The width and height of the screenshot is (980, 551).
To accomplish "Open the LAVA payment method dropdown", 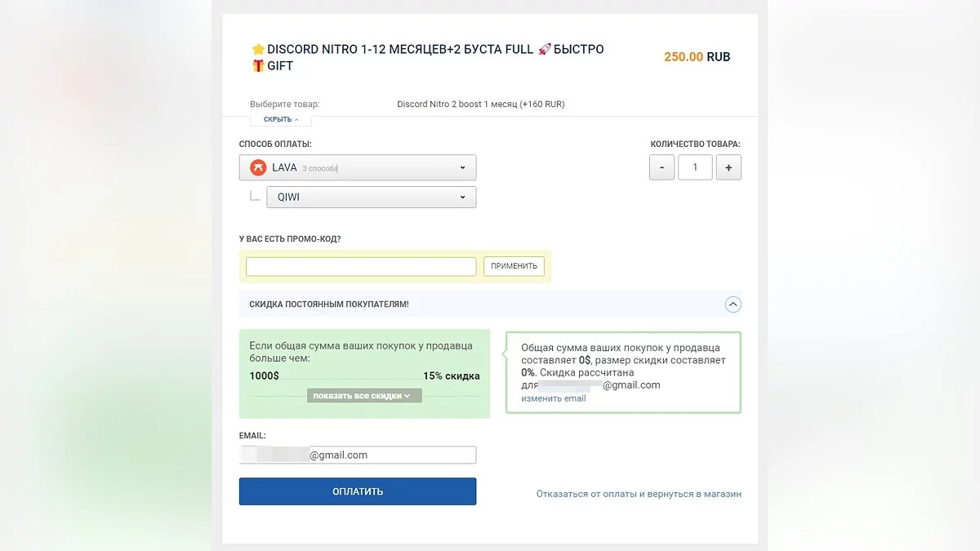I will [358, 168].
